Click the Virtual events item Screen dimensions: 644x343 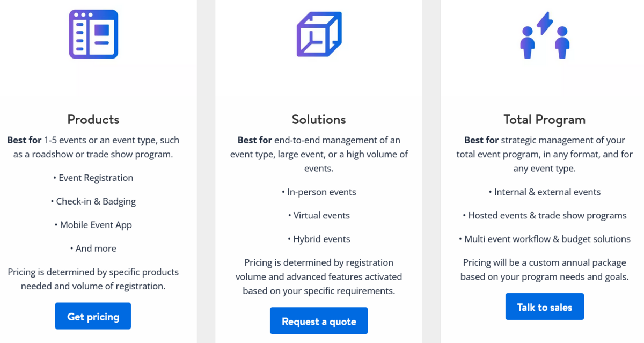pyautogui.click(x=319, y=215)
